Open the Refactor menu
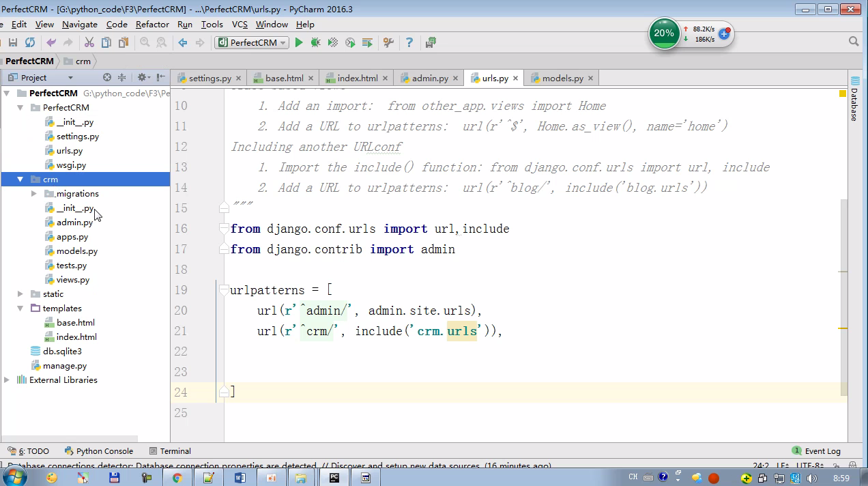The image size is (868, 486). (x=152, y=24)
